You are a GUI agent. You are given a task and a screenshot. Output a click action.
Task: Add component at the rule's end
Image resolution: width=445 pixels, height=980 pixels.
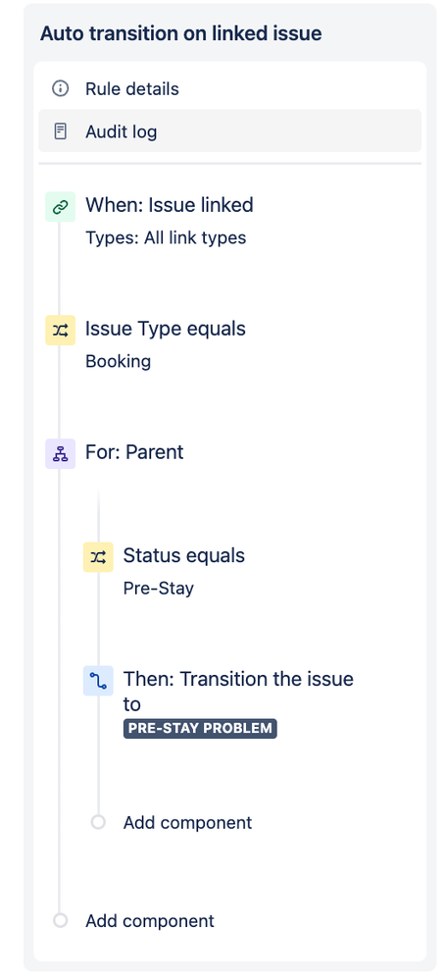[x=150, y=920]
